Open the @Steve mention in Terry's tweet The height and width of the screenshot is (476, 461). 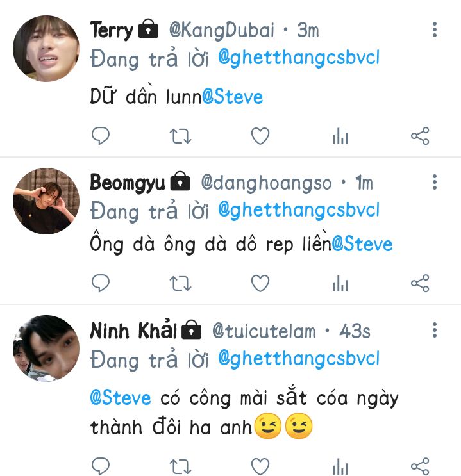pos(233,97)
